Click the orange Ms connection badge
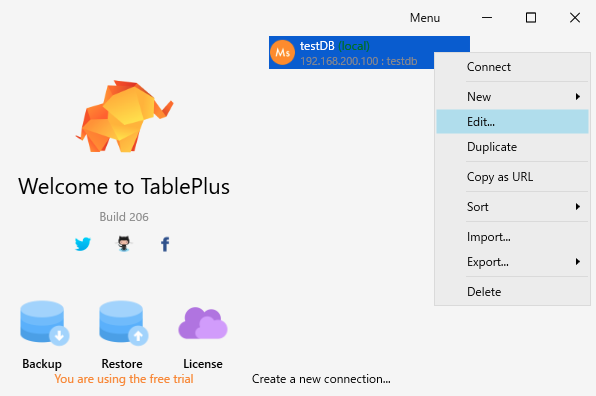Screen dimensions: 596x396 point(282,52)
